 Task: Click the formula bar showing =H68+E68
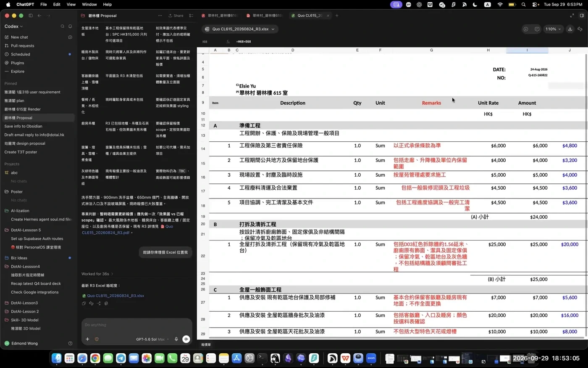click(243, 42)
